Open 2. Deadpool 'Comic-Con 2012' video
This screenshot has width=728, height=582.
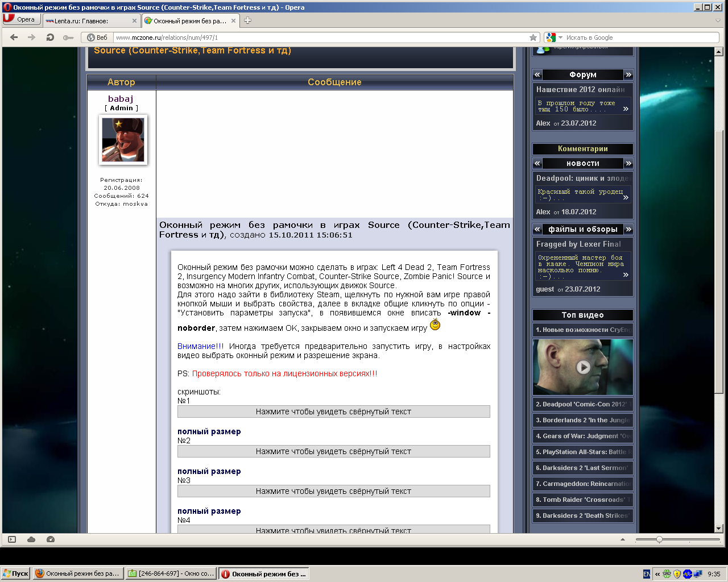coord(583,405)
